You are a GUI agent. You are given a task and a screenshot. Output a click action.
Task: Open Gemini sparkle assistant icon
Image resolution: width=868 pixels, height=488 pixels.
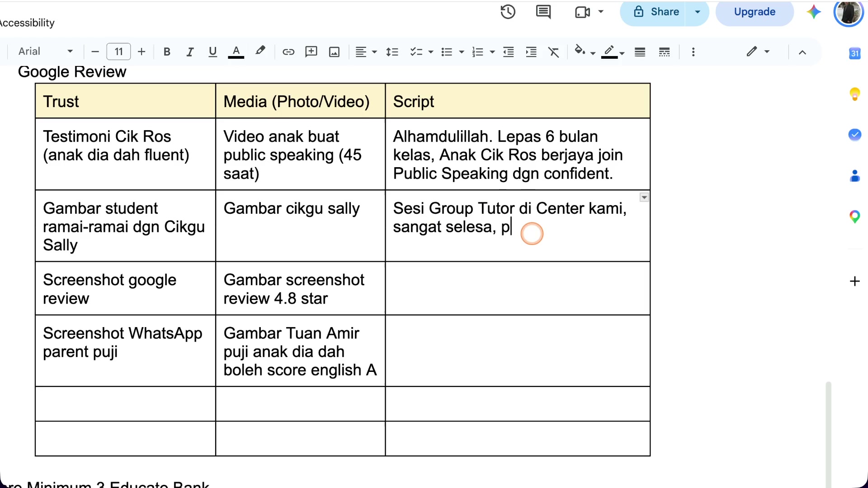point(814,12)
